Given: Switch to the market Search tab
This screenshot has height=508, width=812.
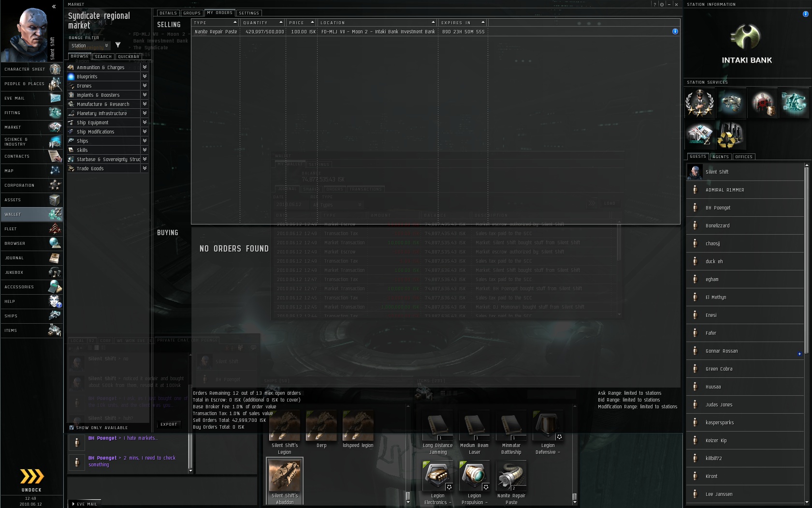Looking at the screenshot, I should coord(103,57).
